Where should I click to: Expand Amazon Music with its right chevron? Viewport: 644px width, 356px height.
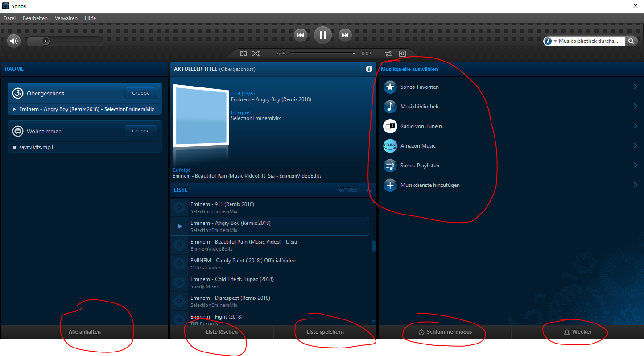tap(636, 146)
